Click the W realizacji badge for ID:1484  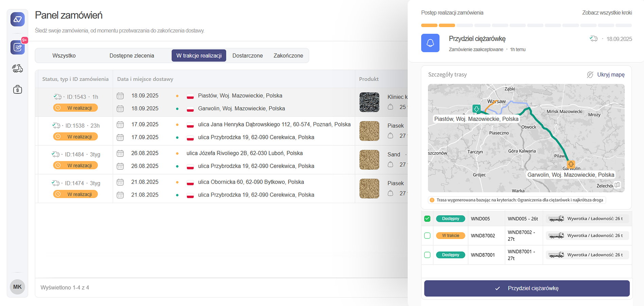[x=75, y=165]
